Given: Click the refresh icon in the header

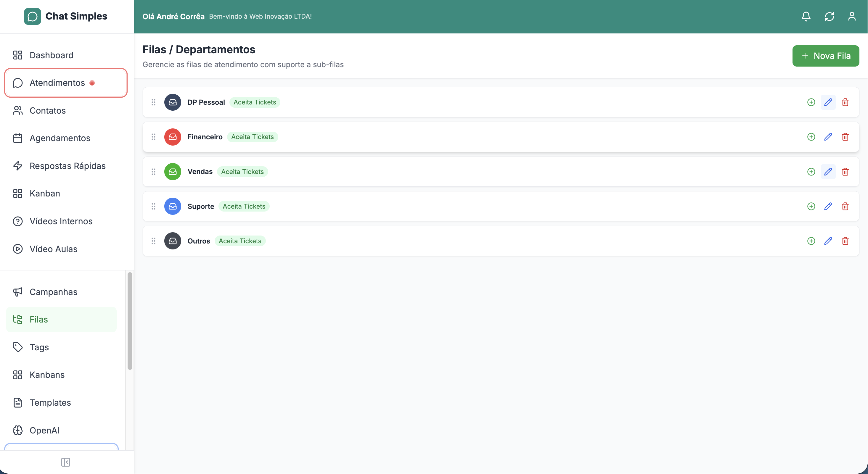Looking at the screenshot, I should pyautogui.click(x=830, y=16).
